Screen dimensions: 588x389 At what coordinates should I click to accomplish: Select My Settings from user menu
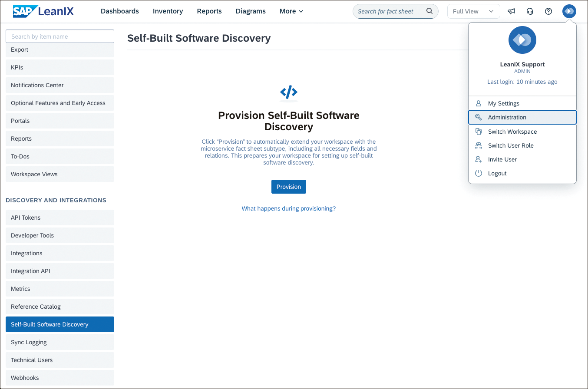pos(522,103)
